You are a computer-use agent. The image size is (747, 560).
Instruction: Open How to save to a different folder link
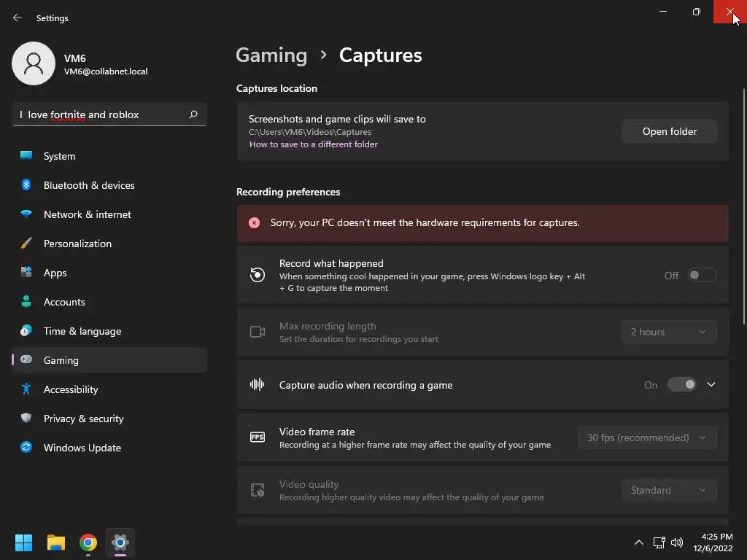click(314, 144)
